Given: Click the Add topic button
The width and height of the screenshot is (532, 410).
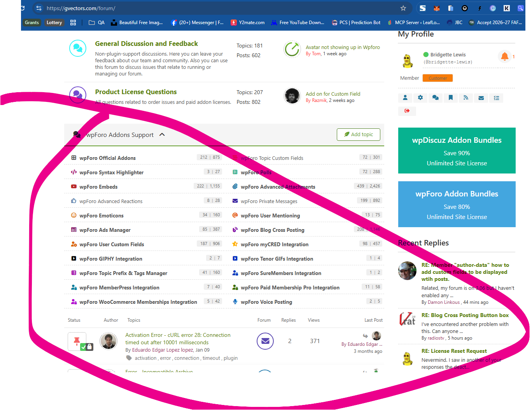Looking at the screenshot, I should tap(358, 134).
